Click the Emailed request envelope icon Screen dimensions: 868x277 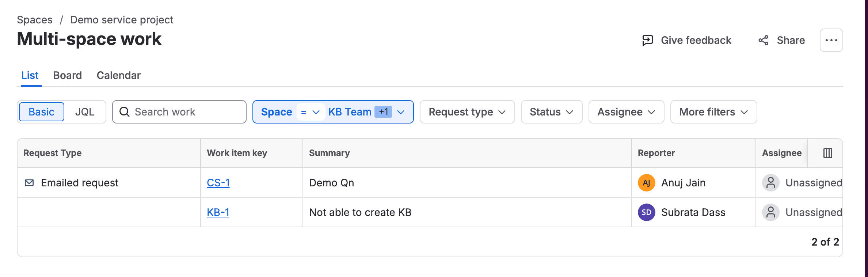coord(29,183)
